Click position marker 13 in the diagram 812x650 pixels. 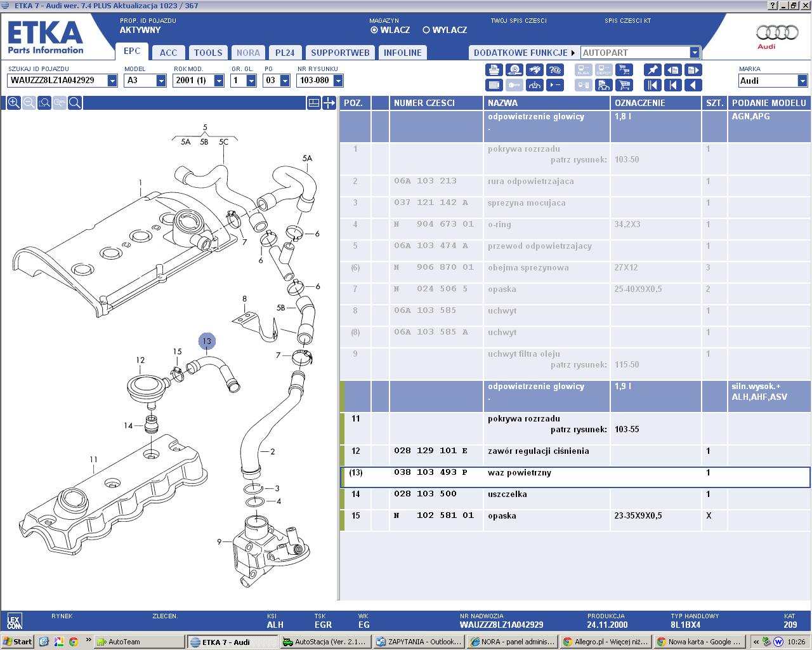pyautogui.click(x=207, y=342)
